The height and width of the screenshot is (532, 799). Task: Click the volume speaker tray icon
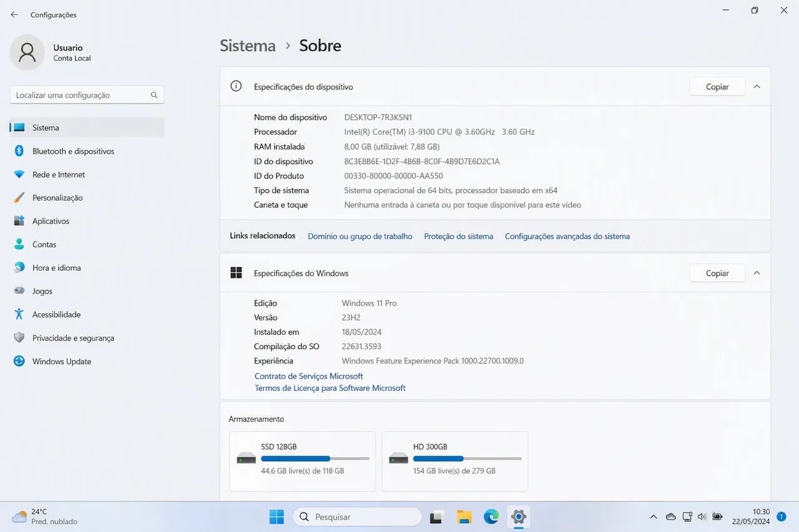[702, 516]
